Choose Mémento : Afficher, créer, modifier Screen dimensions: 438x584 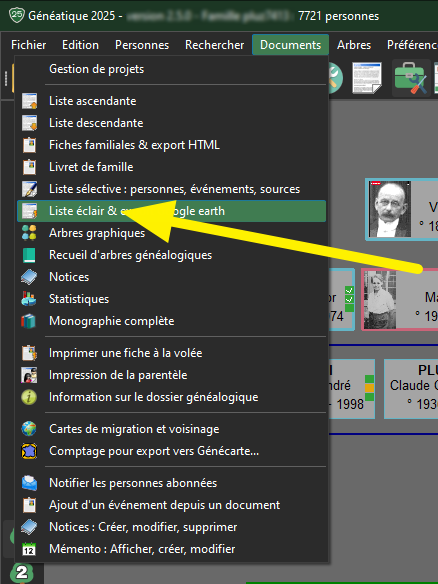[x=142, y=549]
